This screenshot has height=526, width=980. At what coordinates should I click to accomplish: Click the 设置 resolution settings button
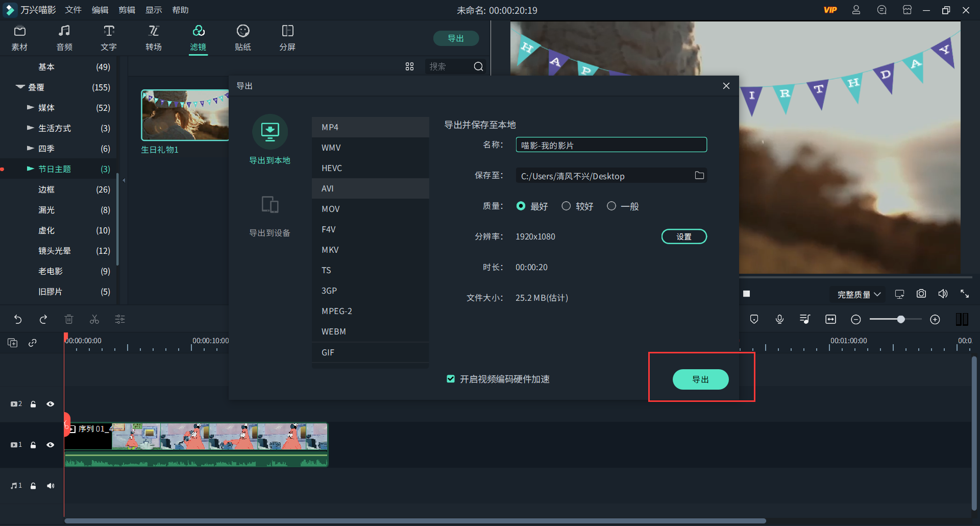coord(684,236)
